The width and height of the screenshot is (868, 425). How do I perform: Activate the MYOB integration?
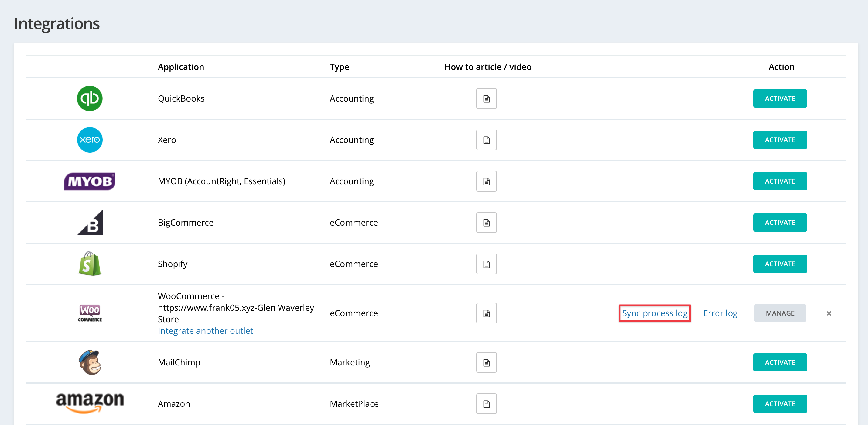(x=780, y=181)
